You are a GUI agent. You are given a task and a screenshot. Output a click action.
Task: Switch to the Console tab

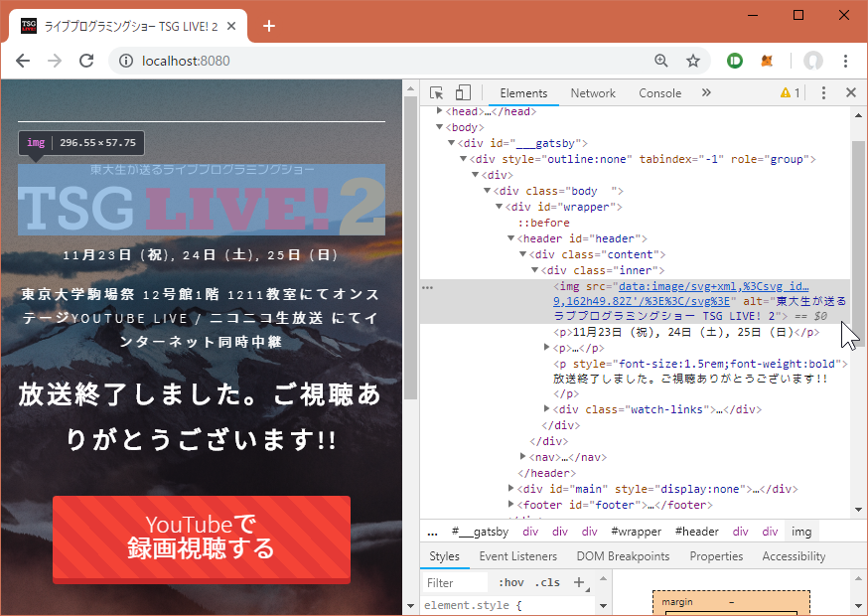coord(659,93)
